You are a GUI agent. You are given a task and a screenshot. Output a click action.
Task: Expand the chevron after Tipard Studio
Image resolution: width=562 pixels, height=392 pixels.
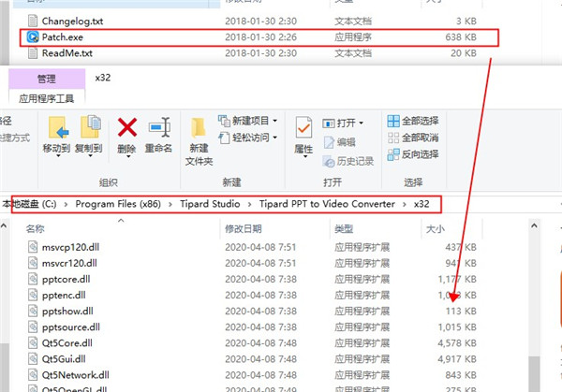(250, 204)
